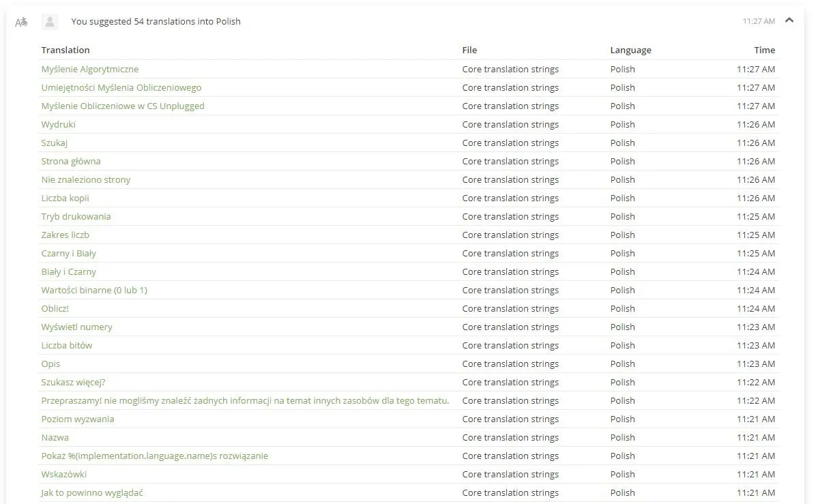
Task: Open 'Pokaż %(implementation.language.name)s rozwiązanie' translation
Action: (154, 456)
